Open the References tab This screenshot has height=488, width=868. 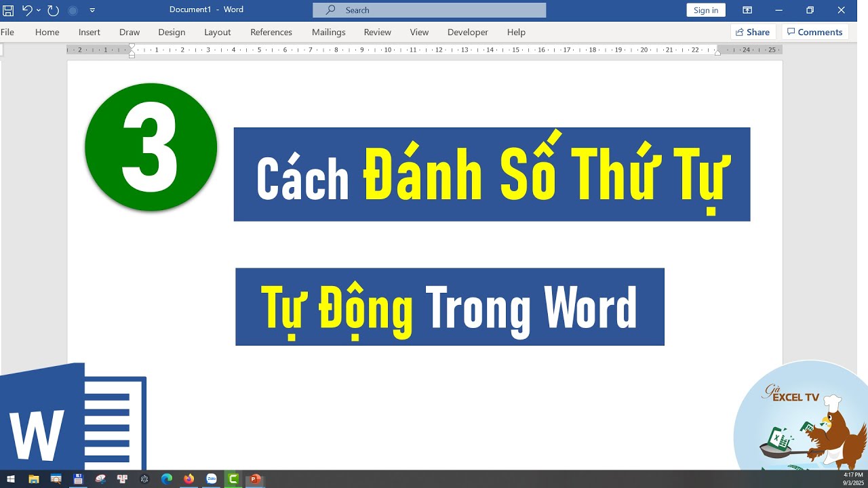271,32
